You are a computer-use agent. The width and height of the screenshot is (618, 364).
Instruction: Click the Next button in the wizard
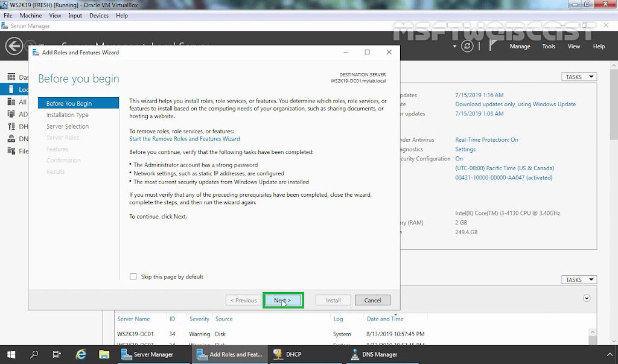[282, 300]
